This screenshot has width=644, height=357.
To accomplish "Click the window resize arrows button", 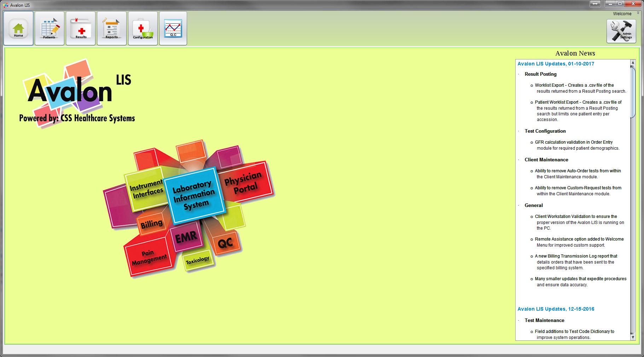I will [595, 4].
